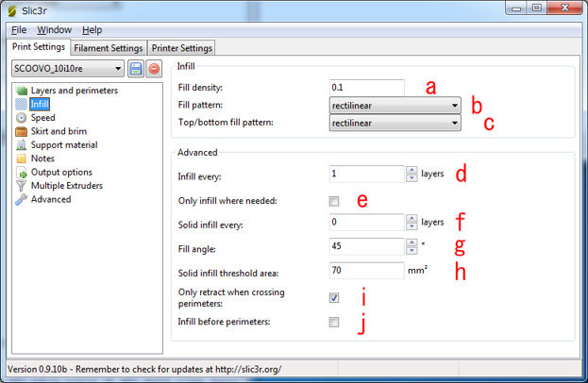
Task: Open the Fill pattern dropdown
Action: 395,106
